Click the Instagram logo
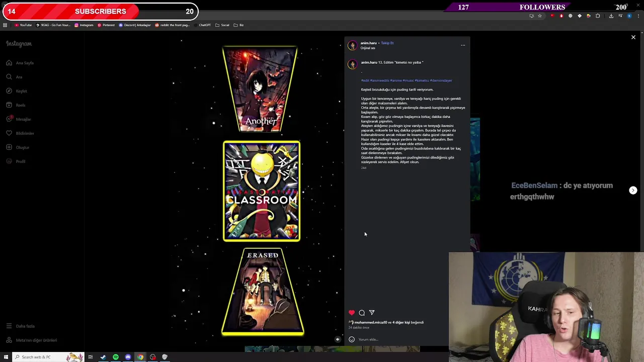The width and height of the screenshot is (644, 362). click(19, 44)
